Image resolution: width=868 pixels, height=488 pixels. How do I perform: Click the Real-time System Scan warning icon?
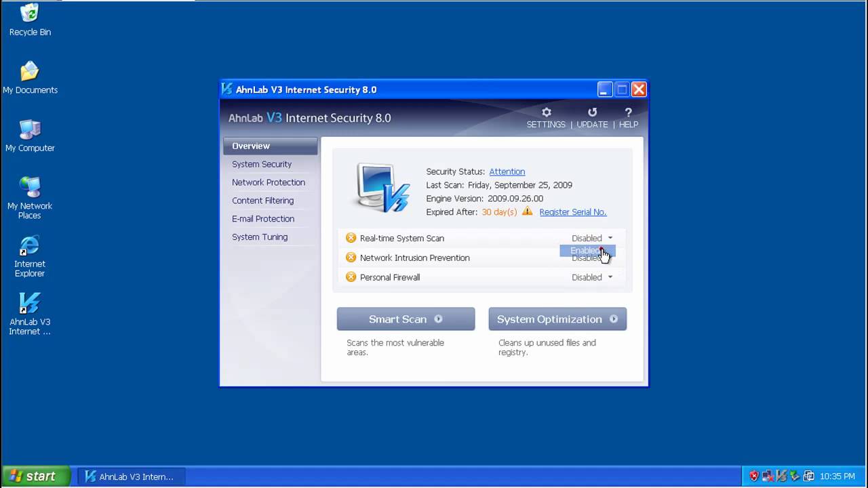click(x=351, y=238)
